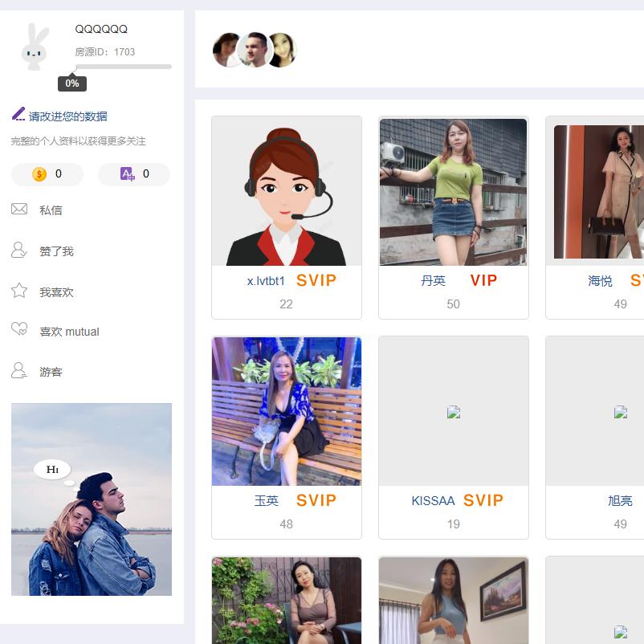Click the QQQQQQ username

(101, 29)
